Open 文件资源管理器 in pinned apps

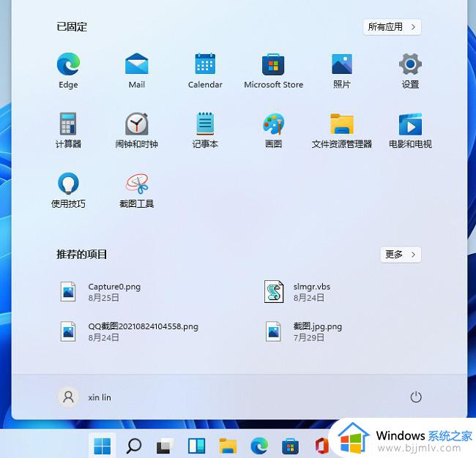click(x=342, y=130)
